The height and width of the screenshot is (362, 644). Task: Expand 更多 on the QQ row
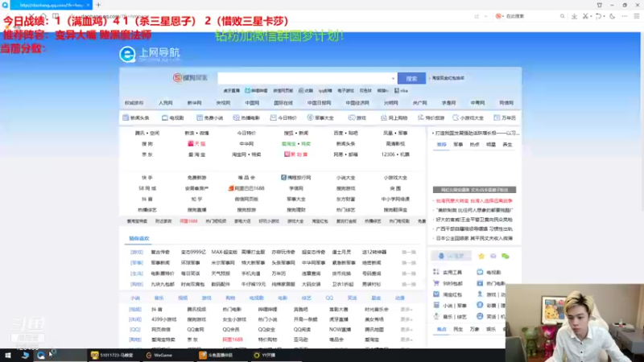(x=407, y=330)
